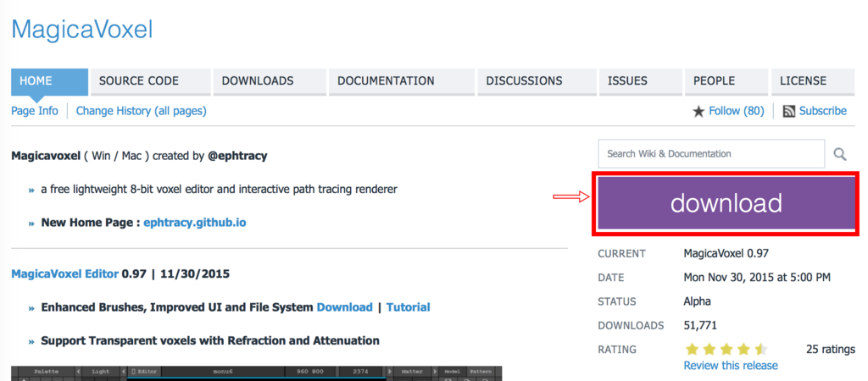The height and width of the screenshot is (381, 868).
Task: Follow the project (80) link
Action: [737, 111]
